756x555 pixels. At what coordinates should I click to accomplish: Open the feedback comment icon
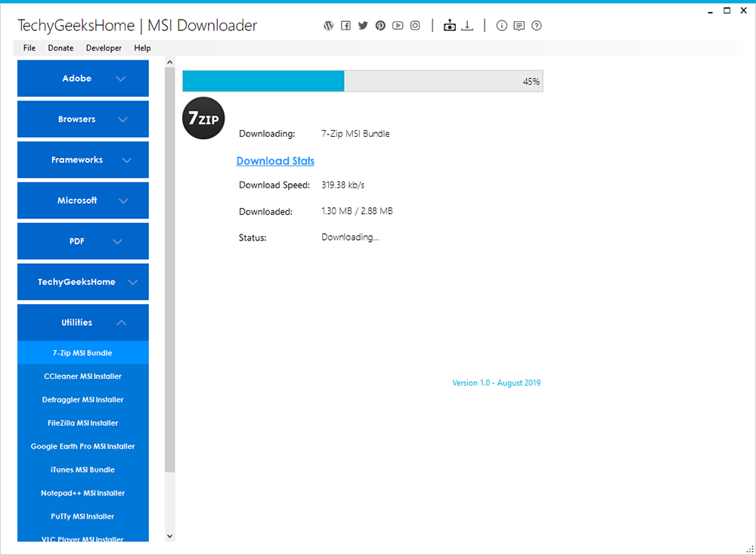click(x=519, y=26)
